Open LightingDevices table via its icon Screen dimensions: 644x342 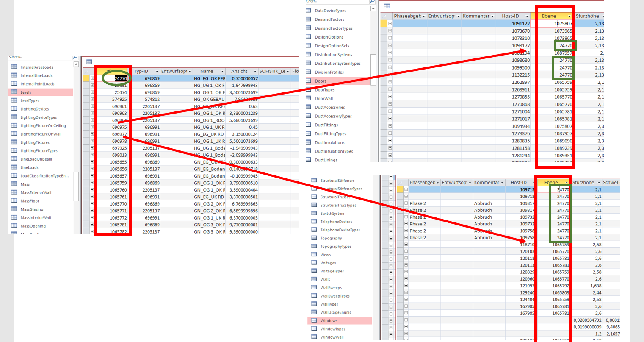(x=14, y=109)
